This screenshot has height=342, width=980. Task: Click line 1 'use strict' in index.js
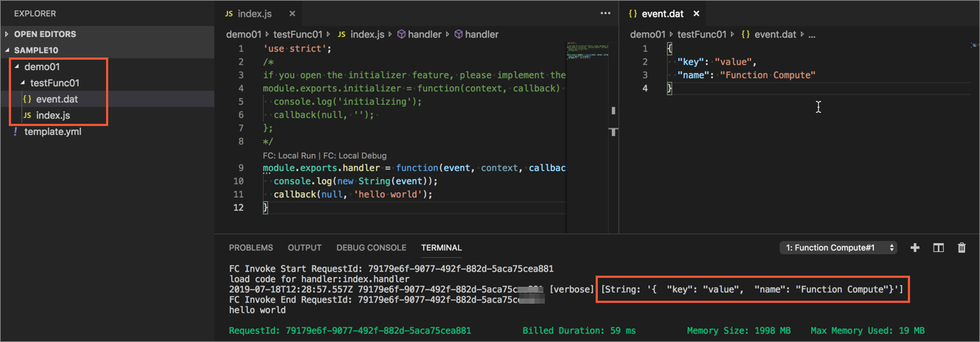click(297, 49)
